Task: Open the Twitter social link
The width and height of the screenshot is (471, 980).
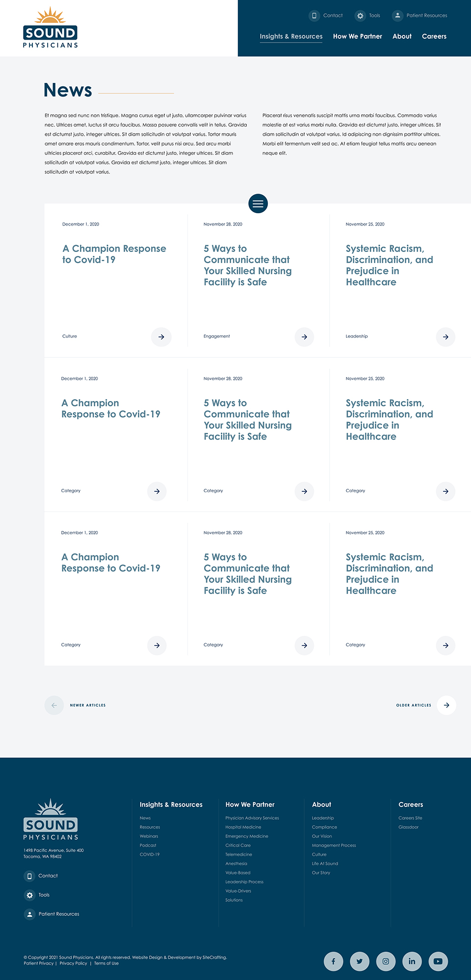Action: (360, 961)
